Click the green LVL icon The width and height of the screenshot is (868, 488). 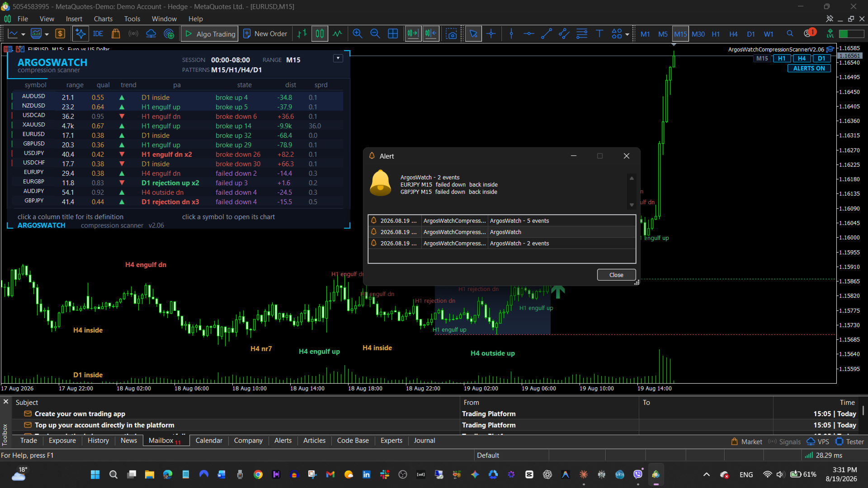pyautogui.click(x=830, y=34)
